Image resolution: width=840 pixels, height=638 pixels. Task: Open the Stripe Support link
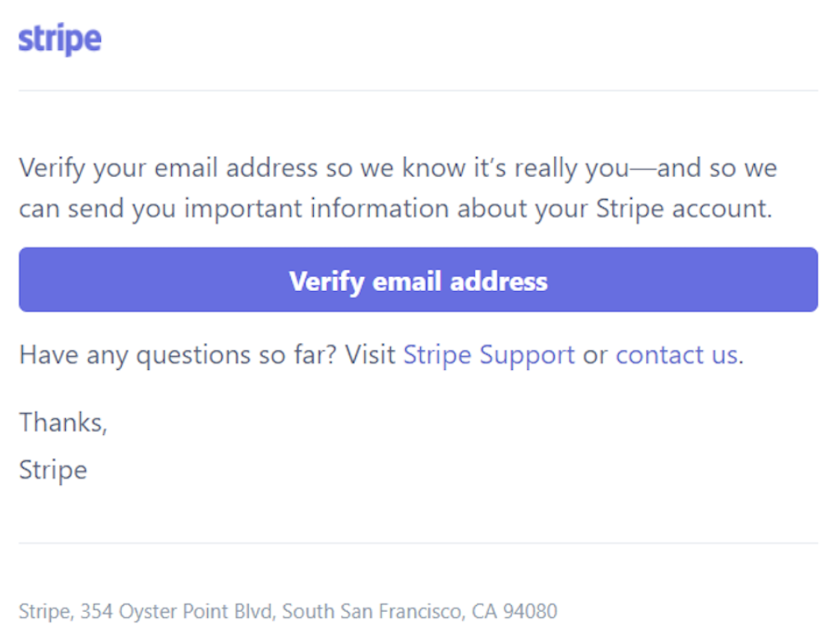tap(488, 355)
